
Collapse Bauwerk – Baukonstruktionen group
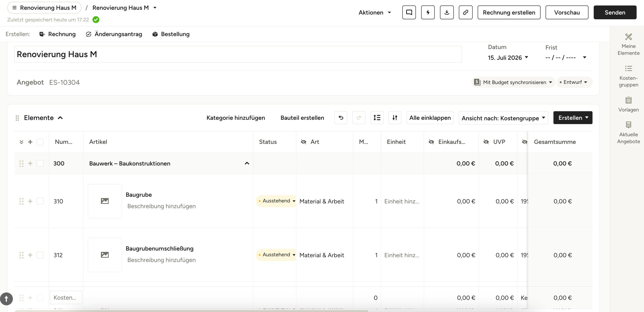[247, 163]
